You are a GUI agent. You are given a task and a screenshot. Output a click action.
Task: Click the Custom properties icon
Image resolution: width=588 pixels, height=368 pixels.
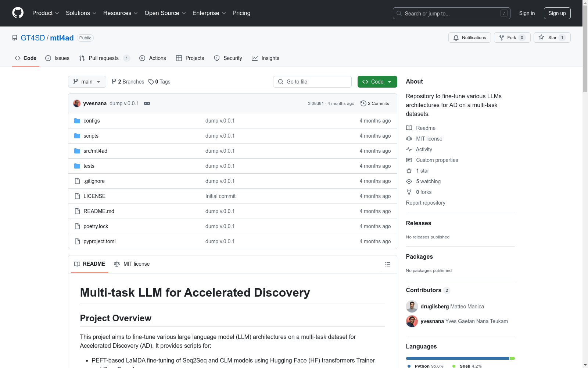(x=409, y=160)
